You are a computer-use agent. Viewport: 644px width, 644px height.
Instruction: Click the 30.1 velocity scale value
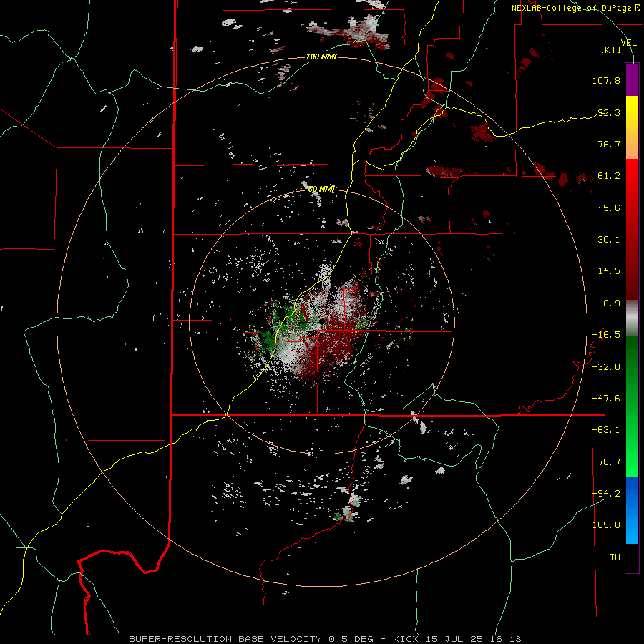pyautogui.click(x=609, y=240)
